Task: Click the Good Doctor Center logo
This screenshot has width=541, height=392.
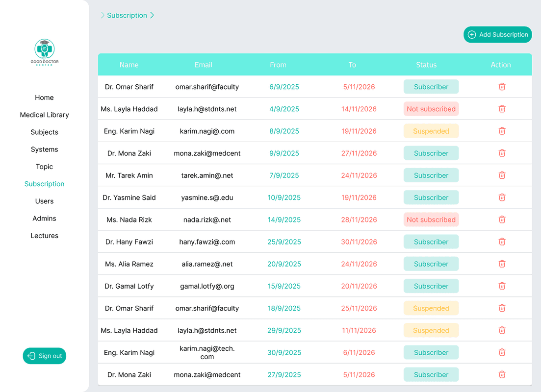Action: click(x=45, y=52)
